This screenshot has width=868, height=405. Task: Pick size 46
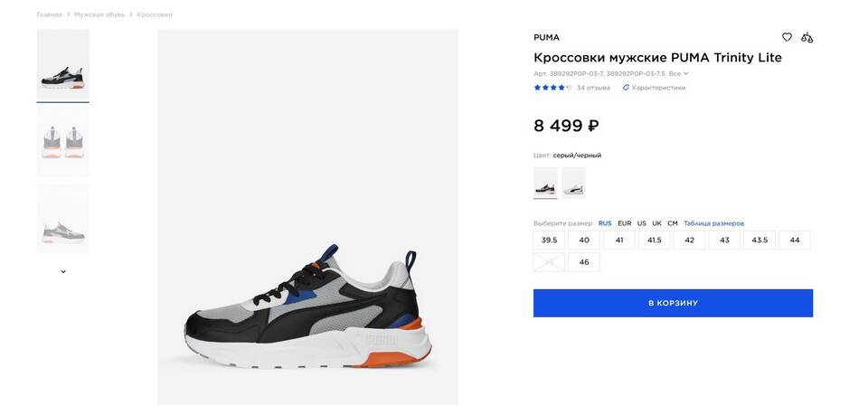coord(584,262)
